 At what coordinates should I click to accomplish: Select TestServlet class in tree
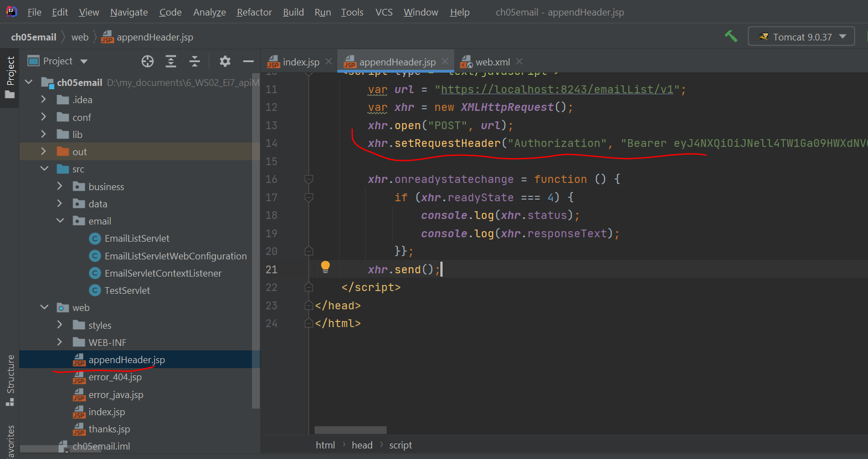127,290
